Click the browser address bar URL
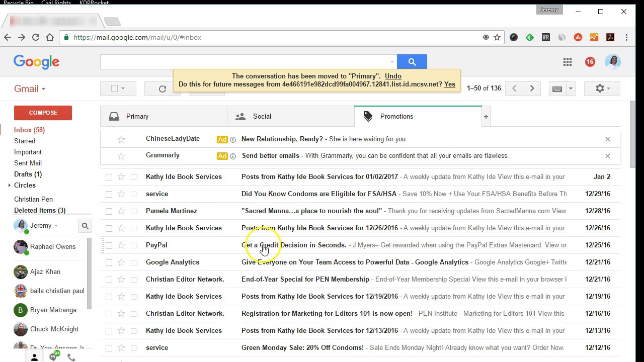 (x=137, y=37)
